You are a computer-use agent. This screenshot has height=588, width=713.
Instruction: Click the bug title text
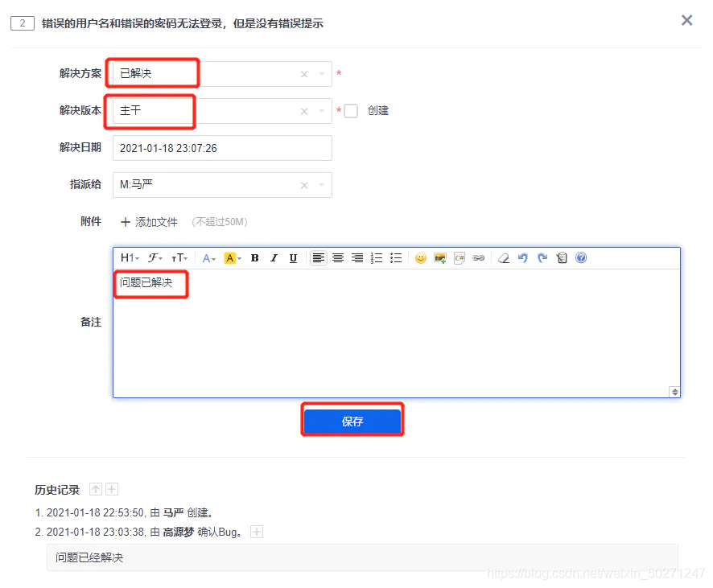pos(183,23)
